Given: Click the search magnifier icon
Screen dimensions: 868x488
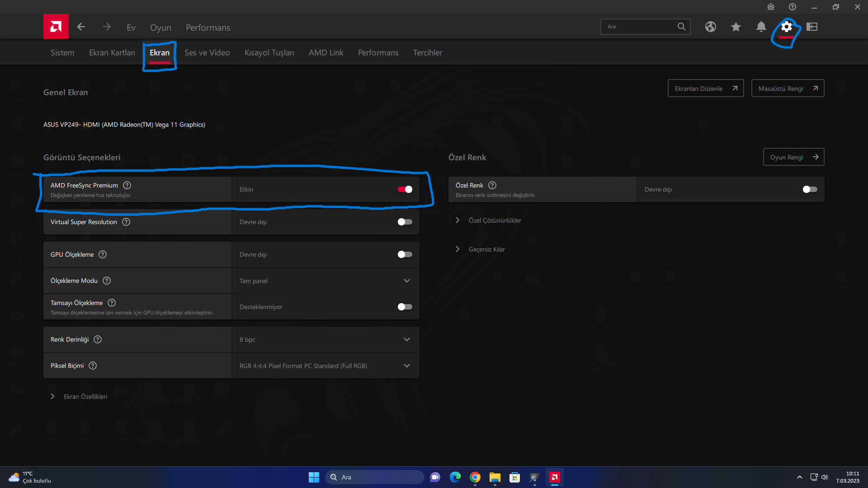Looking at the screenshot, I should point(681,27).
